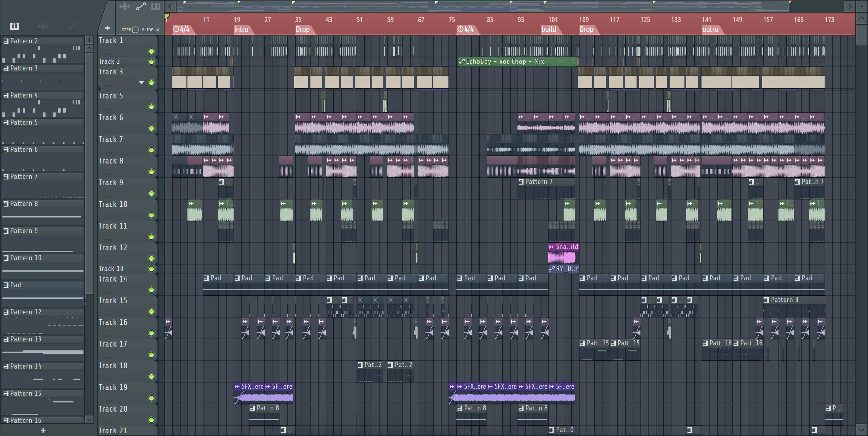This screenshot has height=436, width=868.
Task: Mute Track 19 with its green LED
Action: (151, 398)
